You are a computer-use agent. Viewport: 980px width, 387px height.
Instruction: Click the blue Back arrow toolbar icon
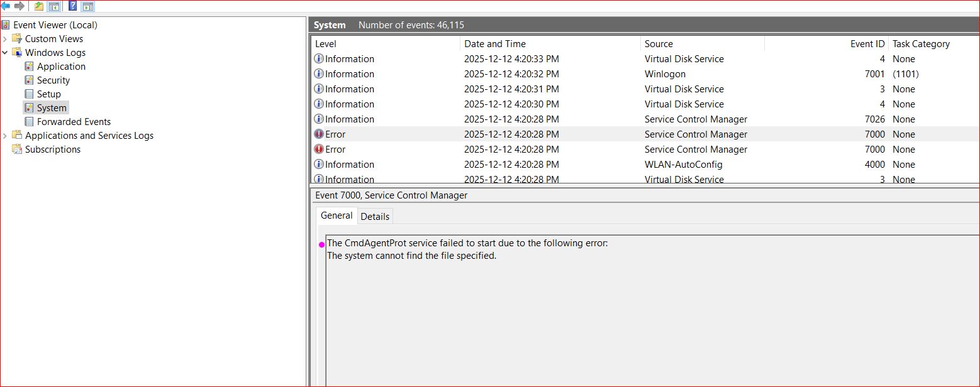click(6, 6)
